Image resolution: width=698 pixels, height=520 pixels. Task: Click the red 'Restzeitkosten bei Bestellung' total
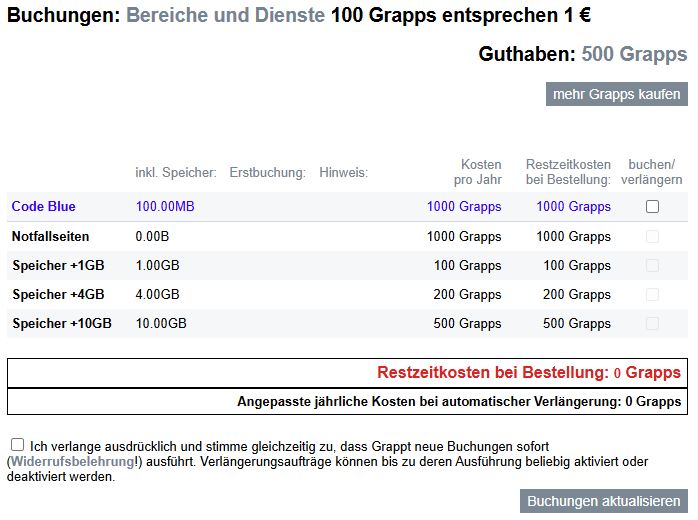(529, 373)
